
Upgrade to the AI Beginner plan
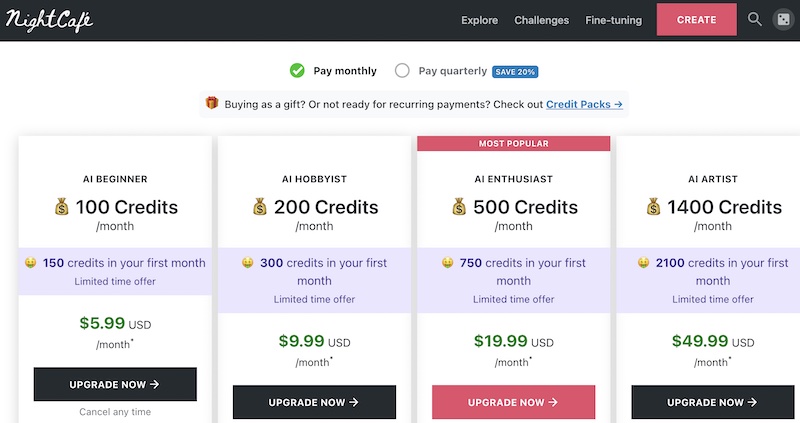[115, 384]
